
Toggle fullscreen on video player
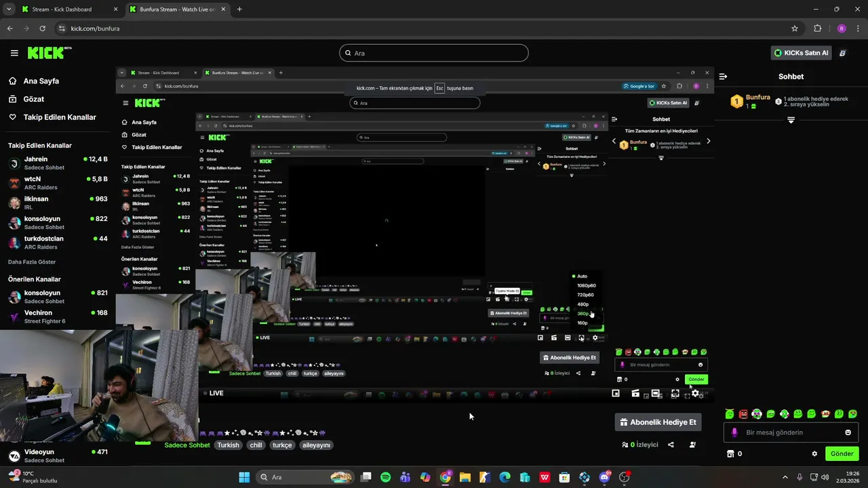click(x=675, y=393)
